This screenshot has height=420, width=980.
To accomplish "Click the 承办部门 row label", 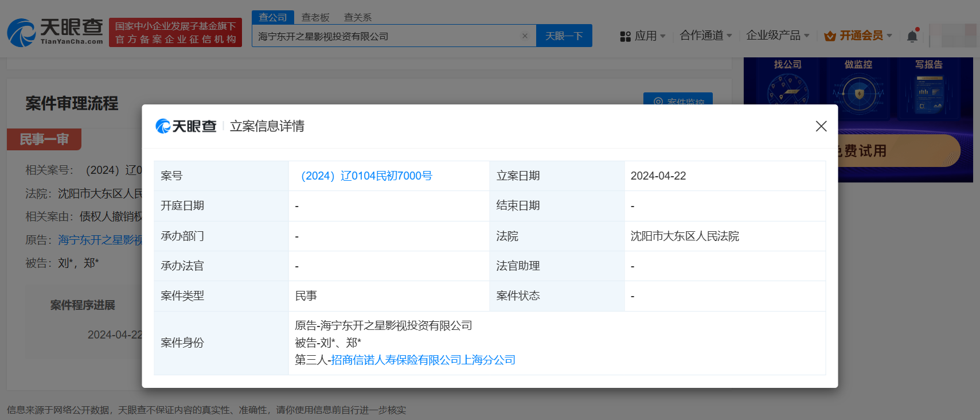I will 182,236.
